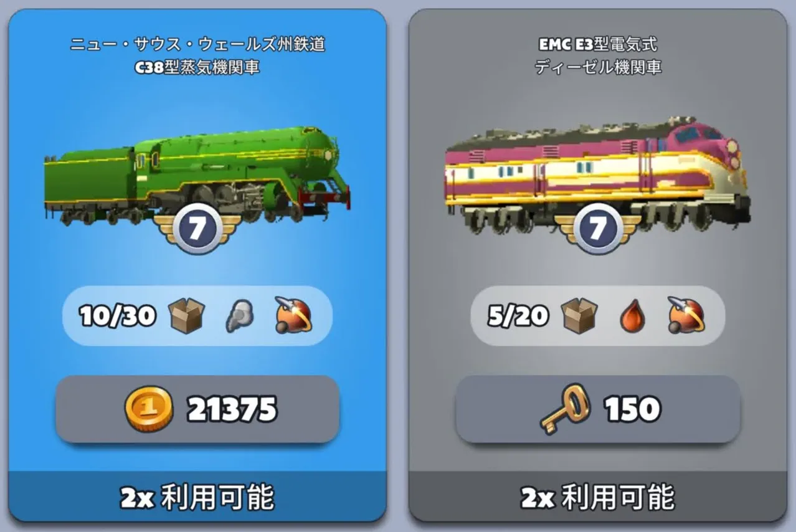Click the cardboard box icon beside 5/20
This screenshot has width=796, height=532.
coord(580,316)
